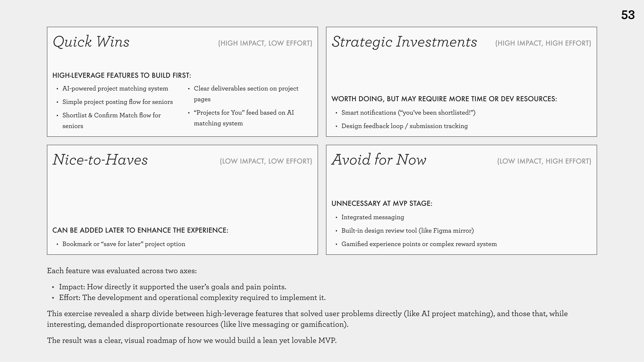This screenshot has height=362, width=644.
Task: Click the "Smart notifications" bullet
Action: click(x=408, y=113)
